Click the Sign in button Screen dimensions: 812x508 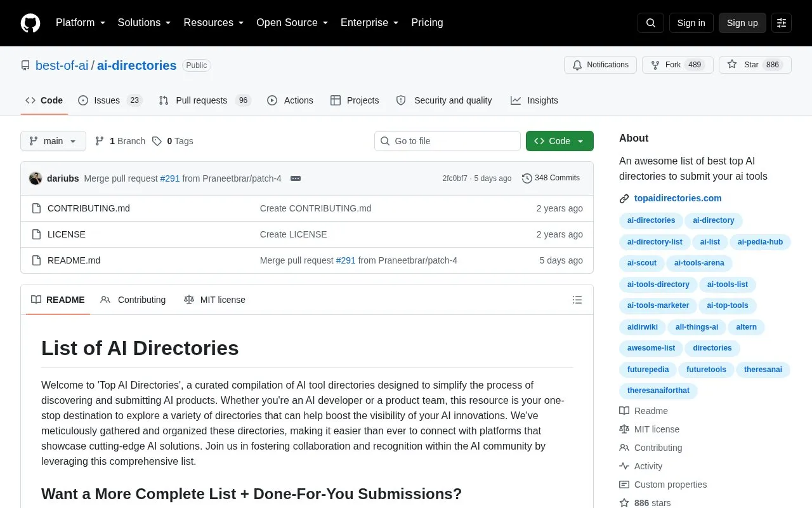pos(691,23)
